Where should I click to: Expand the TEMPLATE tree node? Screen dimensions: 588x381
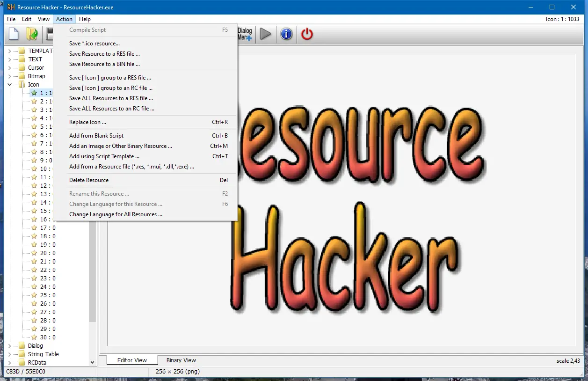9,51
